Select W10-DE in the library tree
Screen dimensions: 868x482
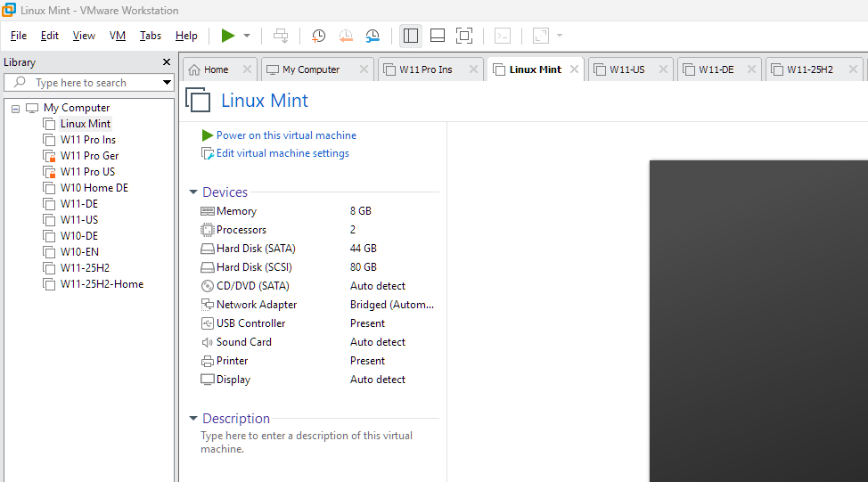click(x=79, y=236)
